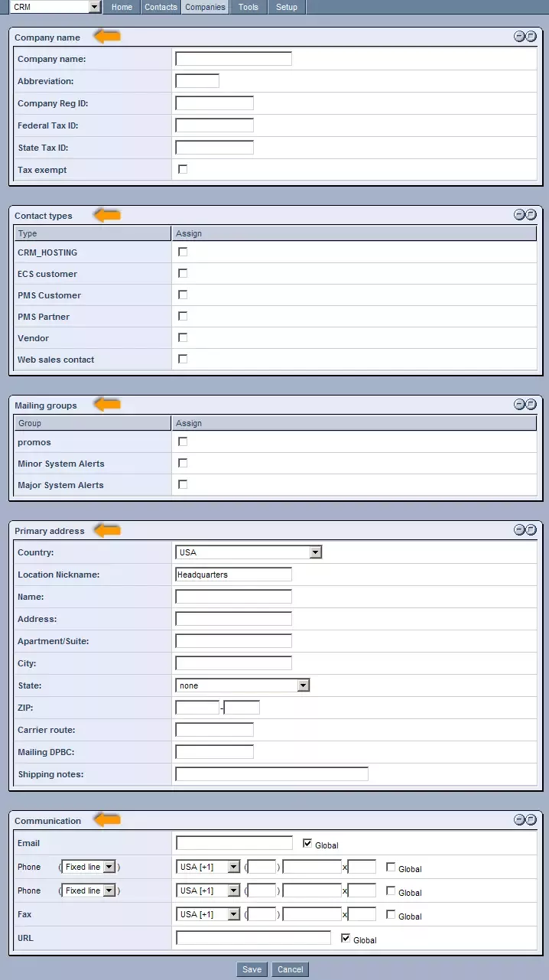
Task: Assign the Minor System Alerts group
Action: click(x=183, y=463)
